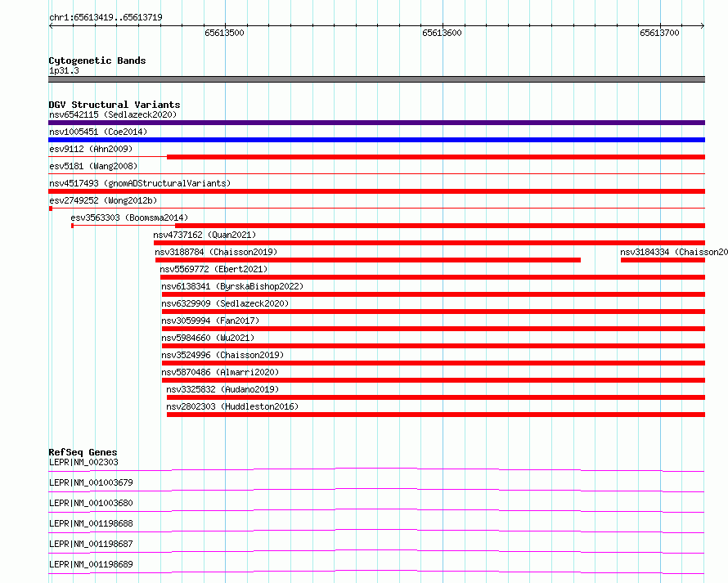Open nsv4737162 (Quan2021) variant

(x=204, y=235)
